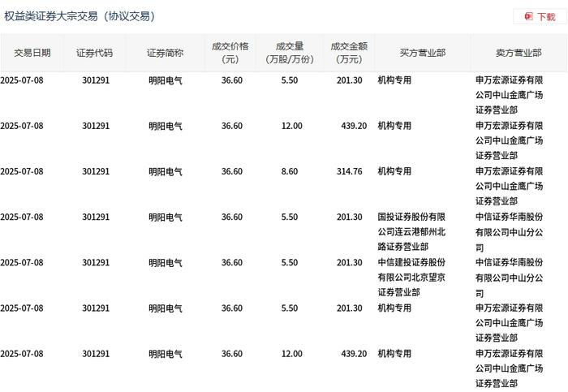The height and width of the screenshot is (392, 568).
Task: Click the download icon beside 下载
Action: point(529,17)
